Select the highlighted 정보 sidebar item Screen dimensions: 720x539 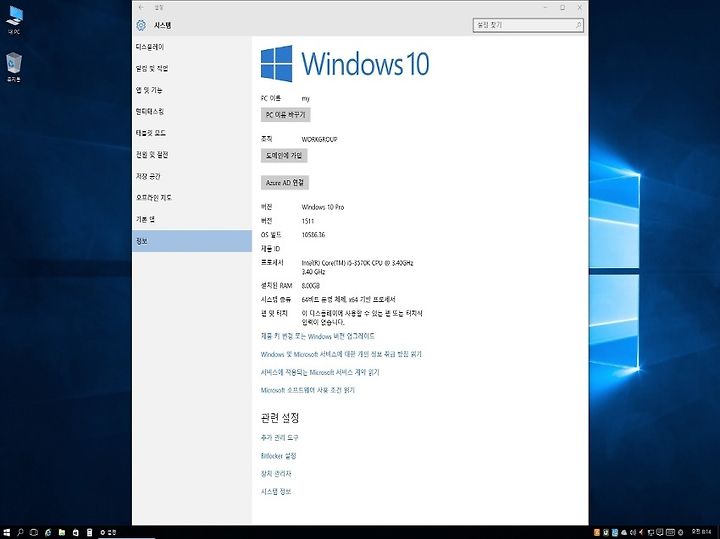click(191, 241)
